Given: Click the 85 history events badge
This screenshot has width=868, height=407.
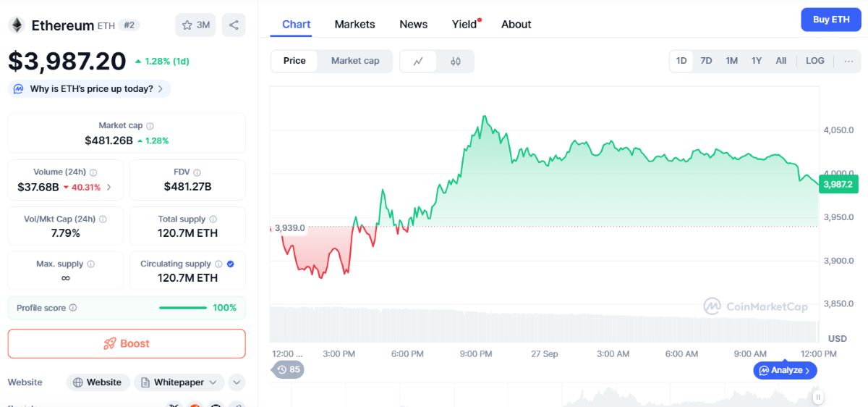Looking at the screenshot, I should click(288, 369).
